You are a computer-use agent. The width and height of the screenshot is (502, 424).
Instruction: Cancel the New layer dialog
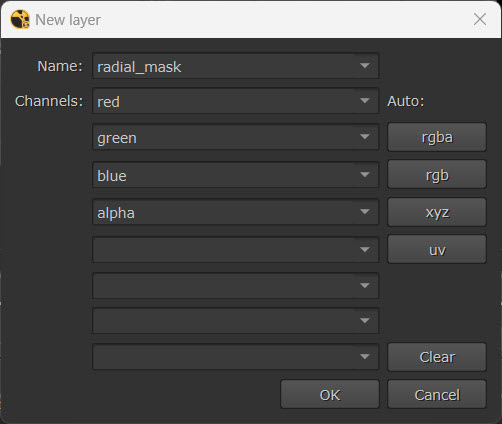pyautogui.click(x=437, y=394)
